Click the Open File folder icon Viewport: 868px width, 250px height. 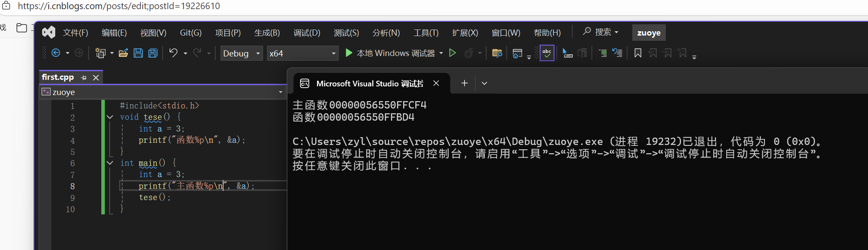coord(124,53)
